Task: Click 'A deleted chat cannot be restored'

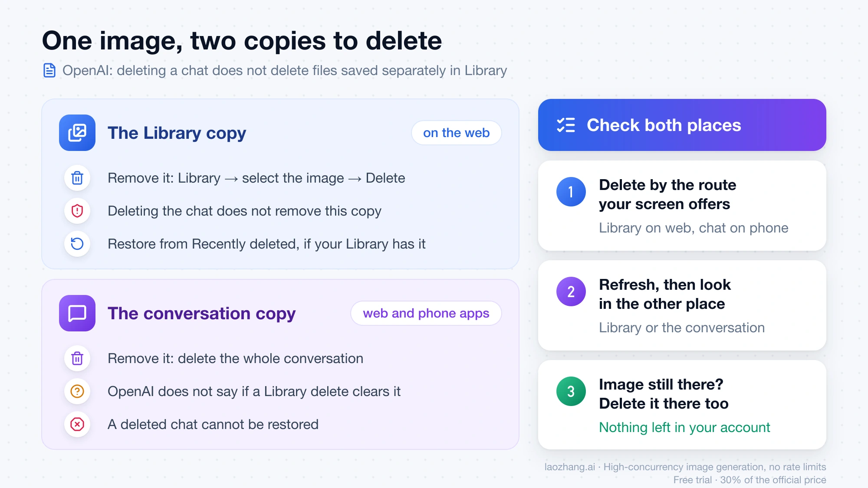Action: pyautogui.click(x=213, y=424)
